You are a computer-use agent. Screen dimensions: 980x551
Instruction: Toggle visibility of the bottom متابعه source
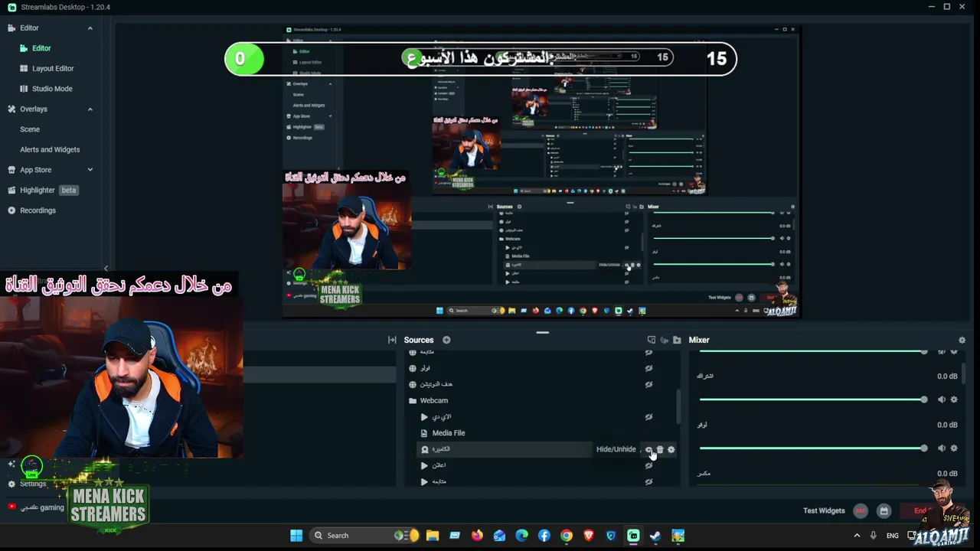click(648, 481)
